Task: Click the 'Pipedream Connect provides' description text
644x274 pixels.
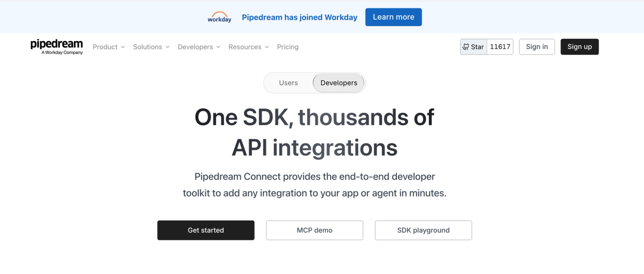Action: 314,185
